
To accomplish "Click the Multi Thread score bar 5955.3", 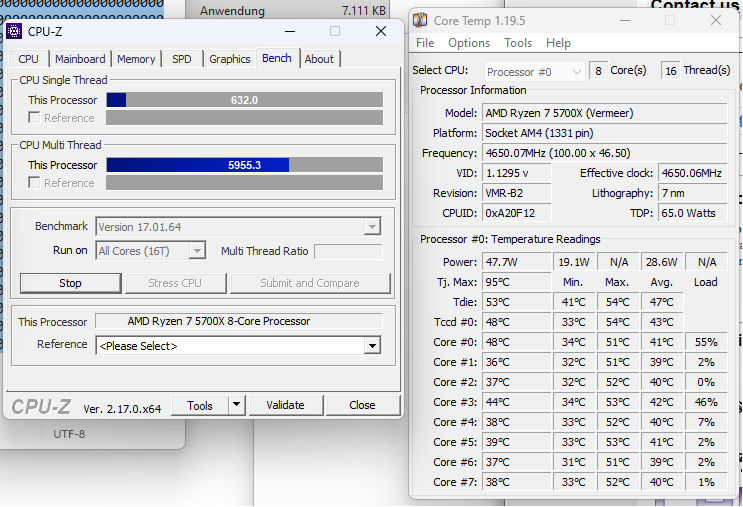I will point(245,165).
